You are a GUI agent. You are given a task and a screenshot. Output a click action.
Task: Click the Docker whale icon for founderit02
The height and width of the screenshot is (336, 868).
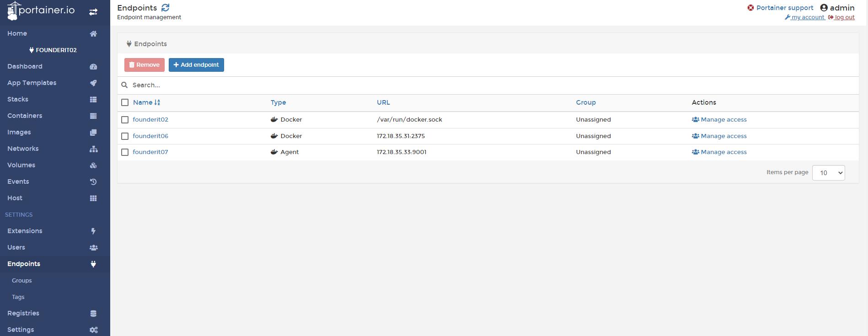coord(274,120)
